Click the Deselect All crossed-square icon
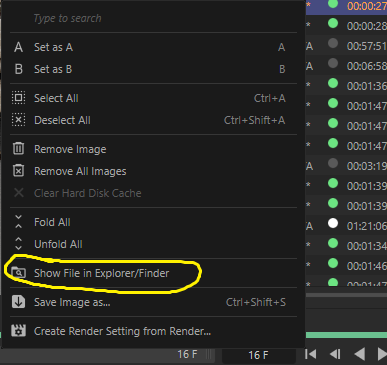Image resolution: width=387 pixels, height=365 pixels. pos(18,120)
